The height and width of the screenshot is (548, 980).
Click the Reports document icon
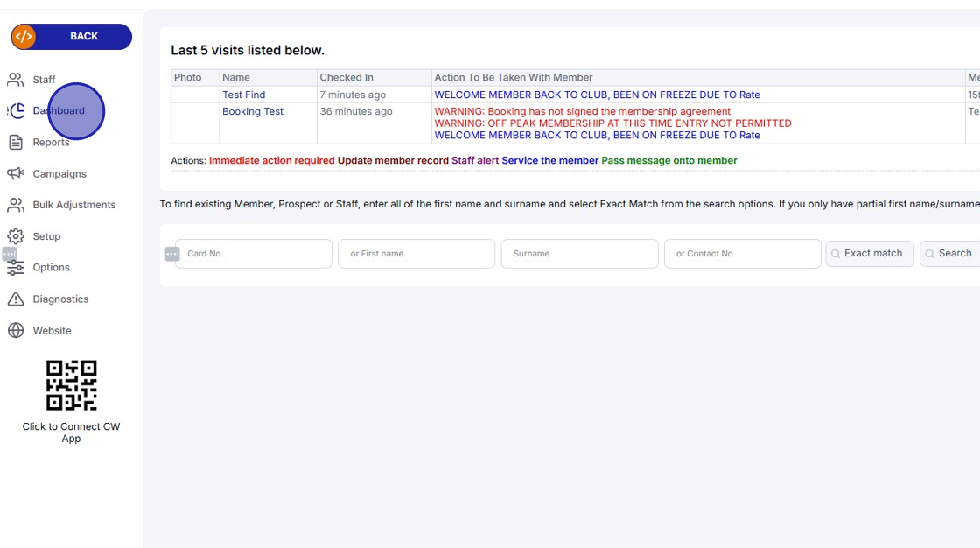[16, 142]
